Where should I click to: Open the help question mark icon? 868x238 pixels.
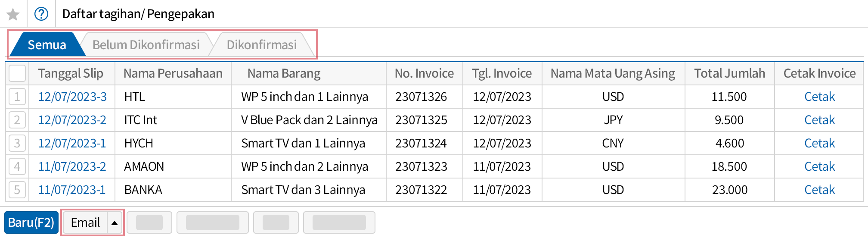[41, 14]
